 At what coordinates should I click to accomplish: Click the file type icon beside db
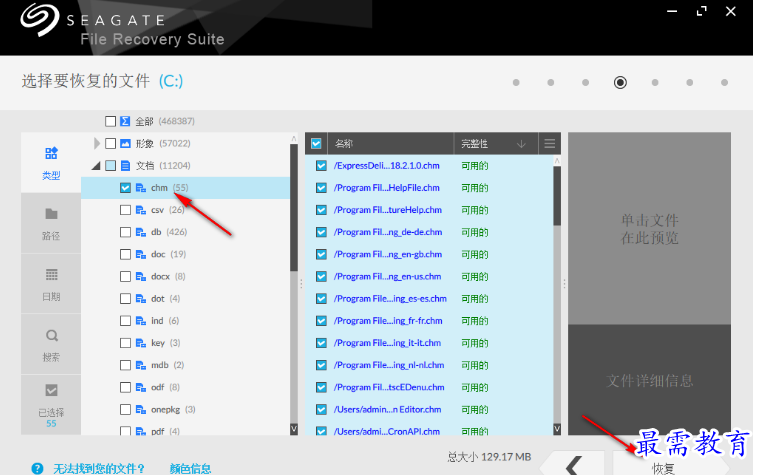coord(141,232)
